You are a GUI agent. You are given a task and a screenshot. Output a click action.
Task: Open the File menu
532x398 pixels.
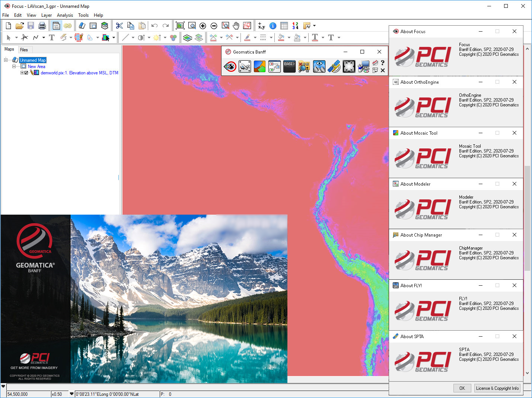6,15
